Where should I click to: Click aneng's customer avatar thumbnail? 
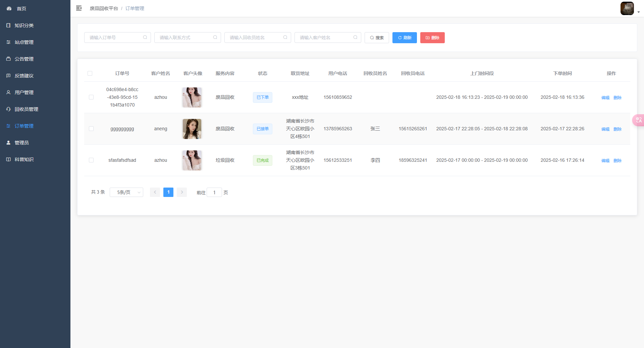pyautogui.click(x=192, y=129)
